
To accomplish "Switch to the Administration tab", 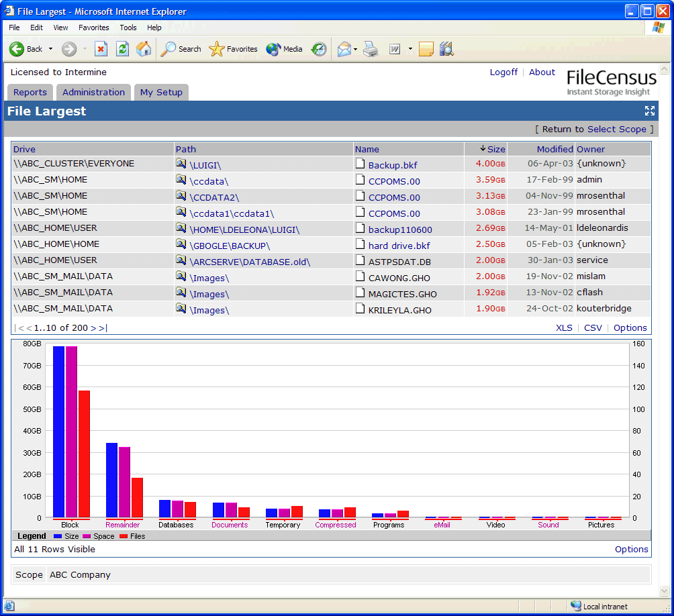I will (94, 93).
